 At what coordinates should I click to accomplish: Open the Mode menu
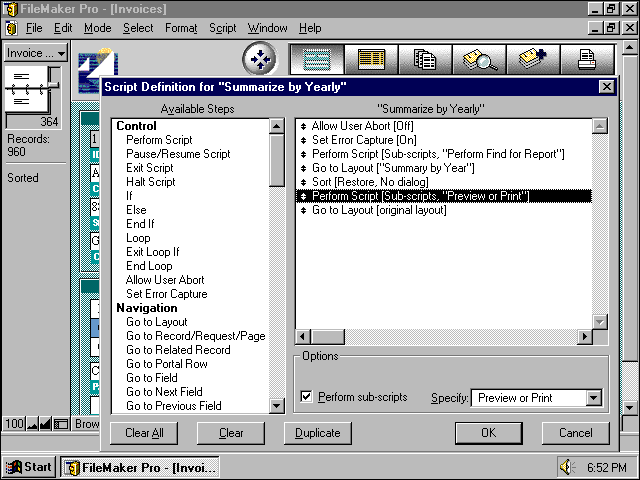click(98, 28)
